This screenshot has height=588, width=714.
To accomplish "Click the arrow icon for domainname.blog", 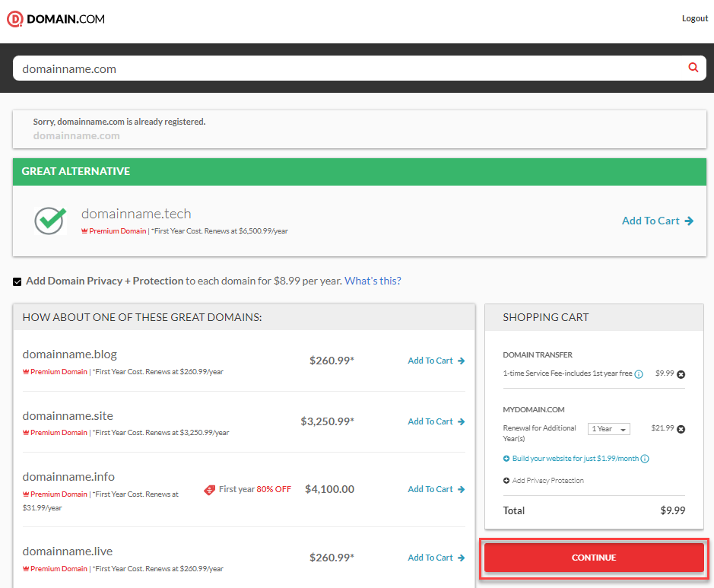I will tap(462, 361).
